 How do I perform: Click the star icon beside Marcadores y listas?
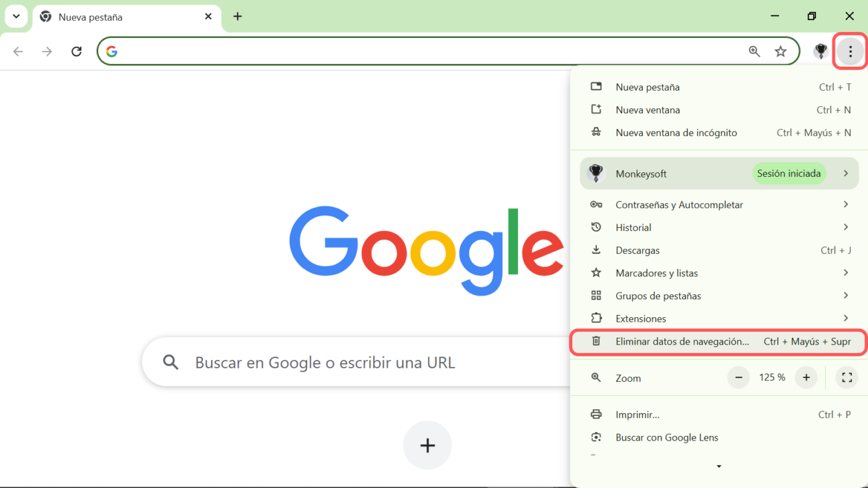click(596, 272)
